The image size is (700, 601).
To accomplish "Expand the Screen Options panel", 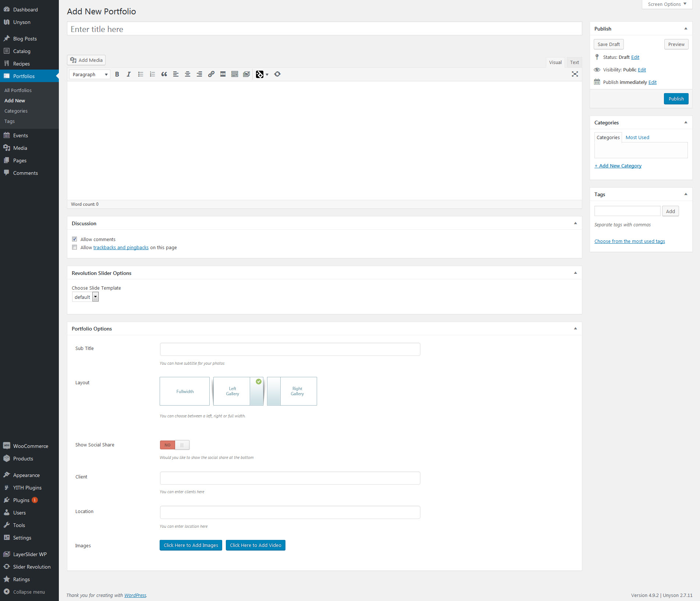I will pyautogui.click(x=667, y=4).
